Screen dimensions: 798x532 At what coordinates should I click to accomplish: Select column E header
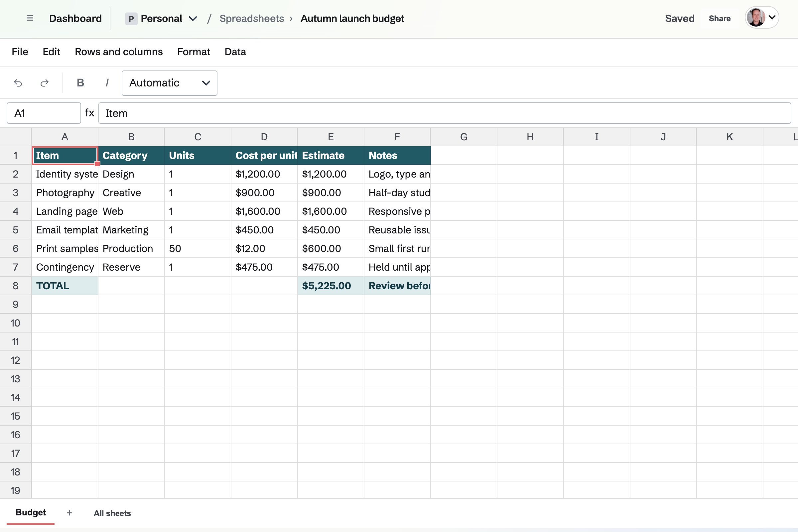pos(331,137)
